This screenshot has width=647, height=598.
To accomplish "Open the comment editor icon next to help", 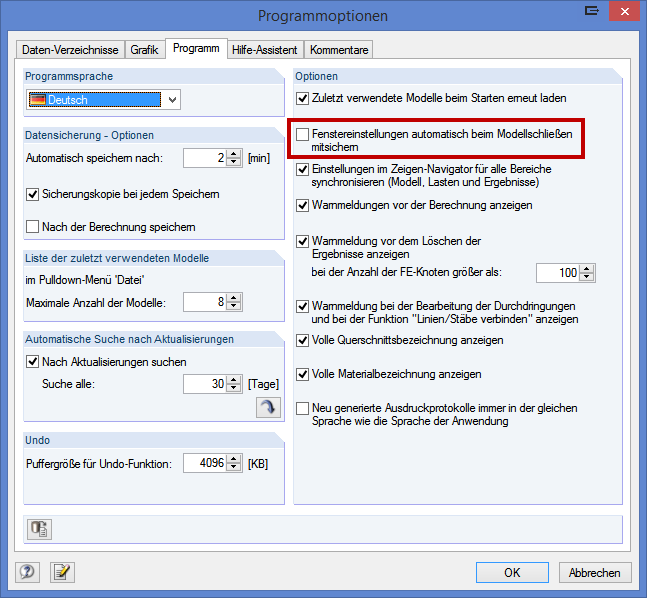I will coord(62,572).
